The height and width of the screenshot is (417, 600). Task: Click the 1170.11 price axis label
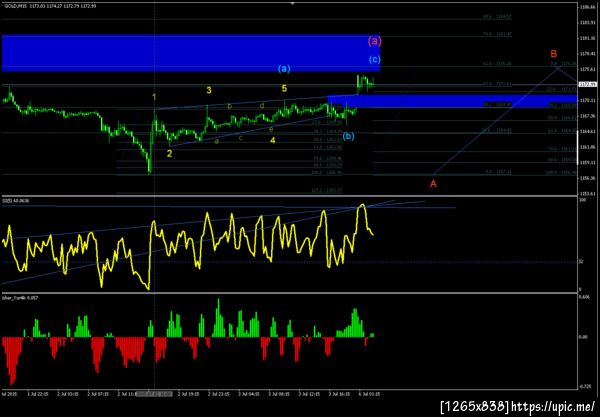[587, 100]
